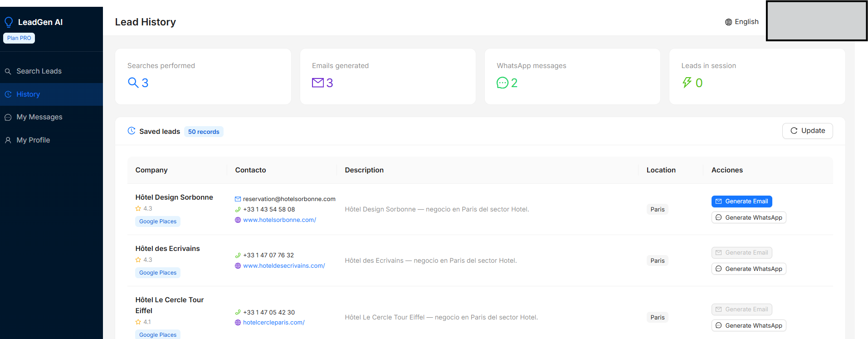This screenshot has height=339, width=868.
Task: Click the Paris location tag for Hôtel des Ecrivains
Action: 657,260
